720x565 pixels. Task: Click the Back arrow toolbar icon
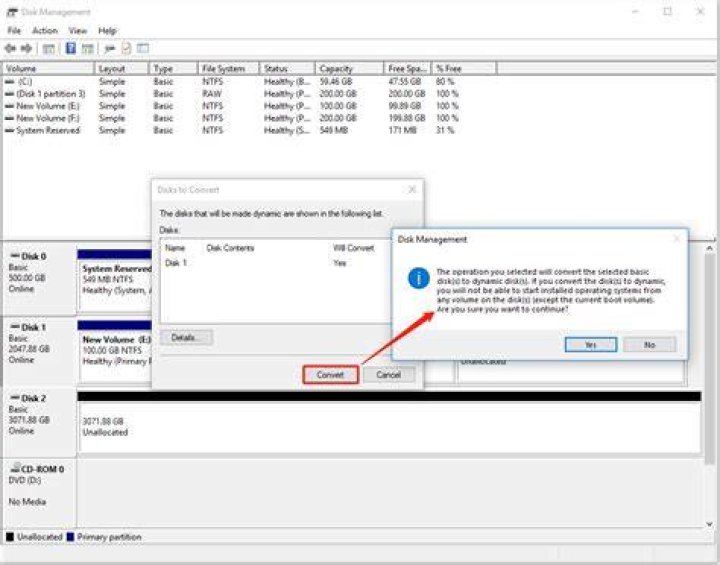click(10, 48)
